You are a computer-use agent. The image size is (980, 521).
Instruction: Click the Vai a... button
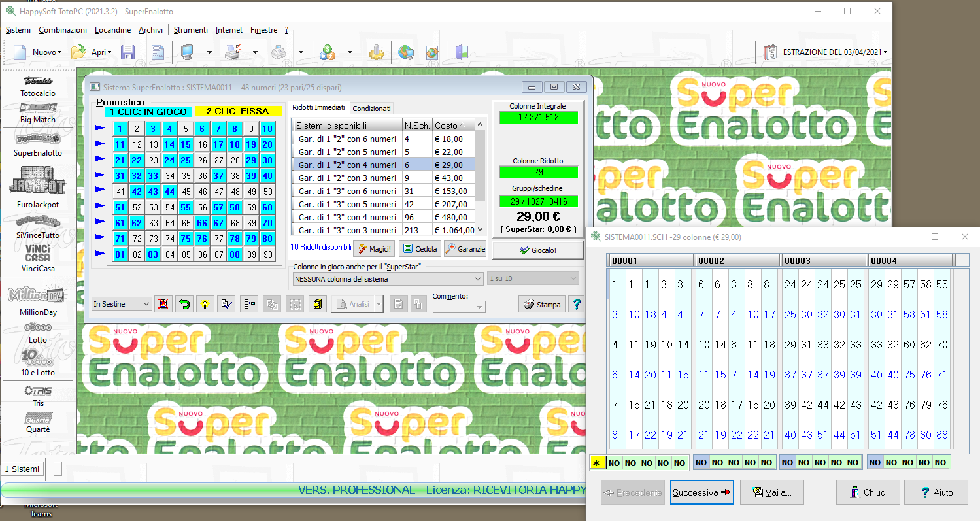pos(772,492)
